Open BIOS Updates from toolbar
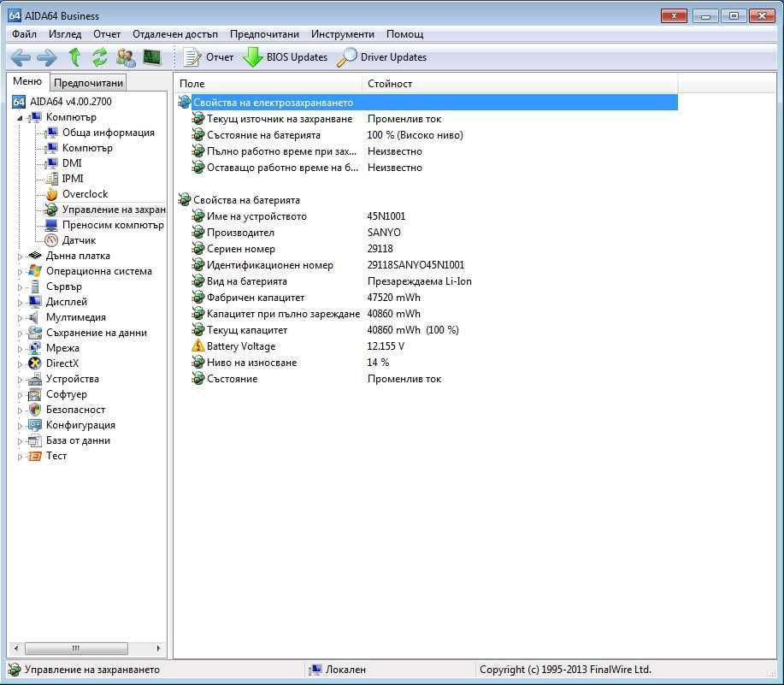 click(x=285, y=57)
